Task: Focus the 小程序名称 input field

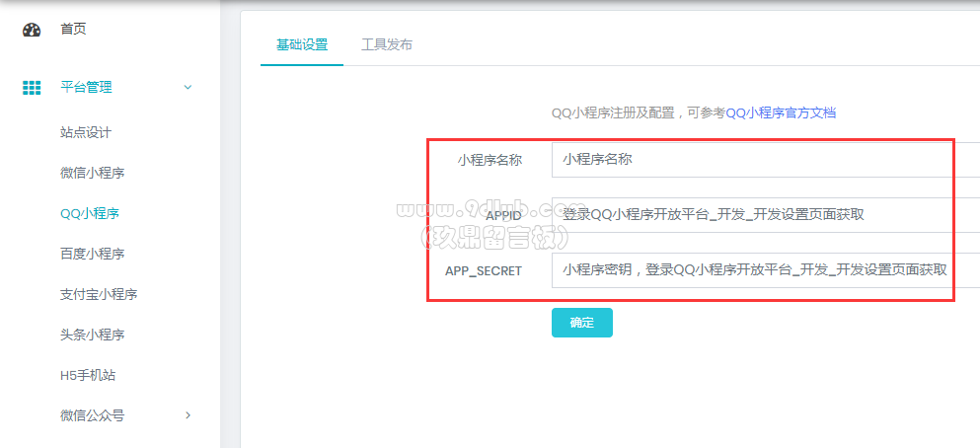Action: (x=766, y=160)
